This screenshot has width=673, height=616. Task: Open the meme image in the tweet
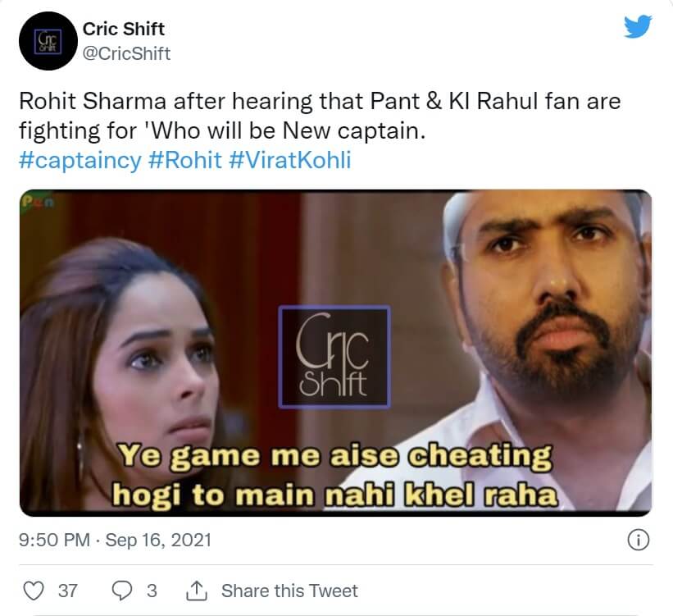[335, 353]
